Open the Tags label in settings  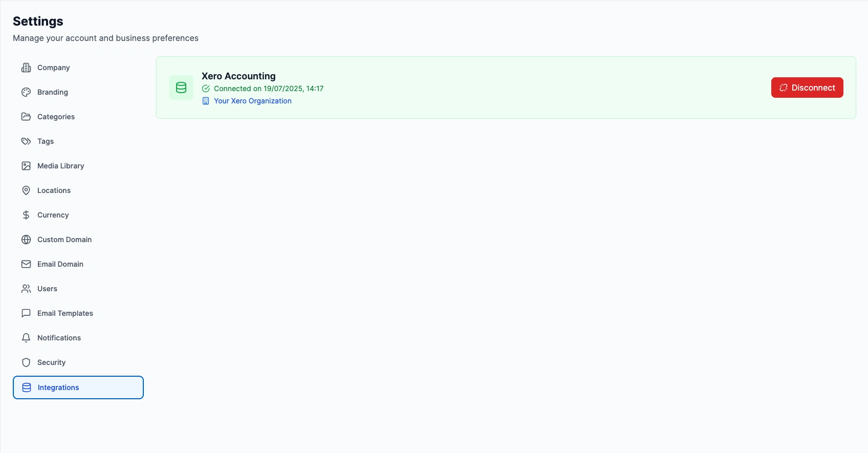[46, 141]
